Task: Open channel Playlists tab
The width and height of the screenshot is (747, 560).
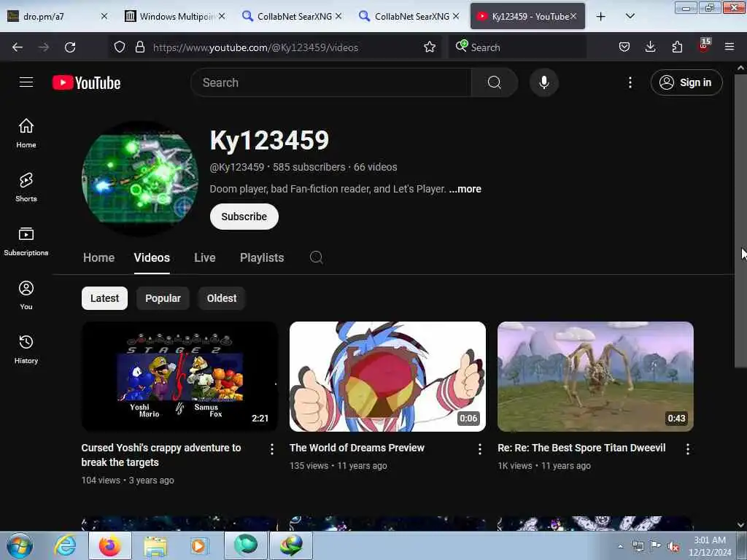Action: tap(262, 257)
